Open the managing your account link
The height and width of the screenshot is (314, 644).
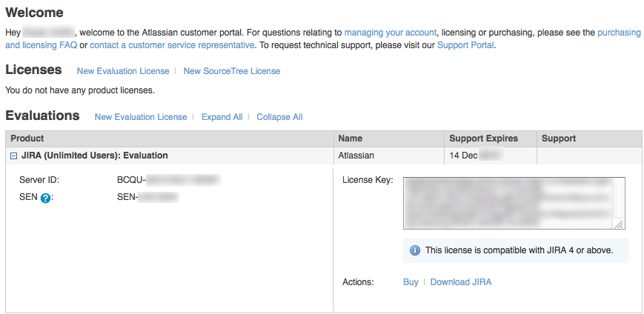click(x=391, y=33)
